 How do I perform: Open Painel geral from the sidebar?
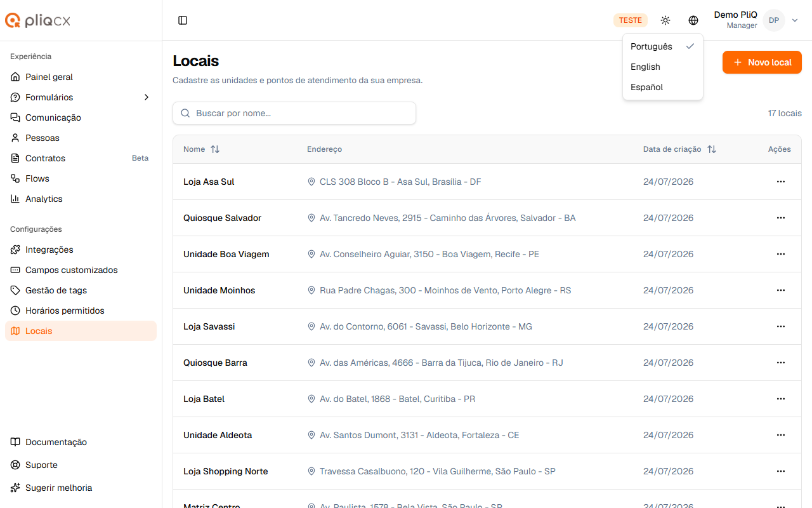[81, 77]
